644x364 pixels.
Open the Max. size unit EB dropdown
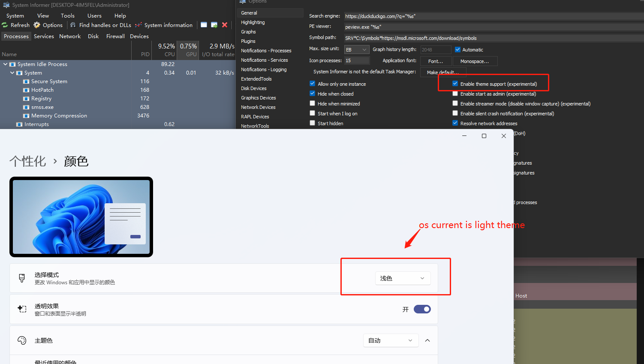tap(357, 49)
